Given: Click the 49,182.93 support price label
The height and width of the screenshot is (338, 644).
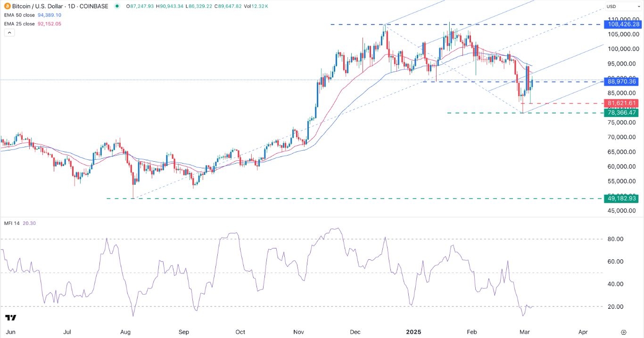Looking at the screenshot, I should click(x=622, y=198).
